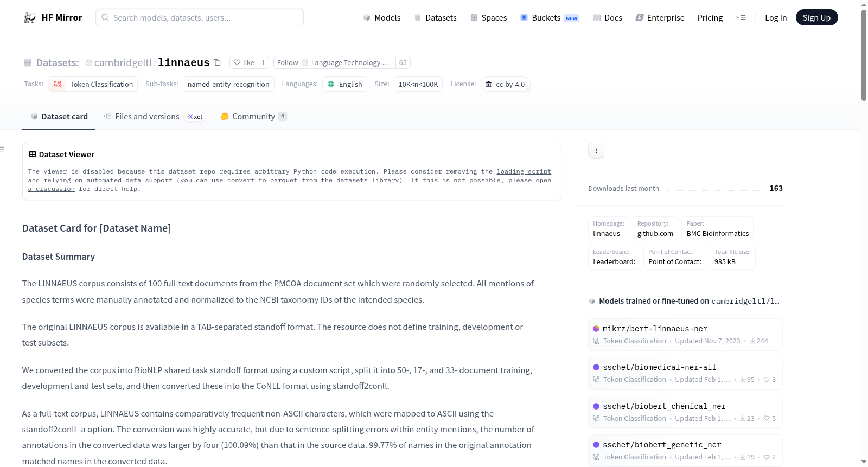Image resolution: width=868 pixels, height=467 pixels.
Task: Click the Dataset Card for [Dataset Name] heading
Action: click(97, 228)
